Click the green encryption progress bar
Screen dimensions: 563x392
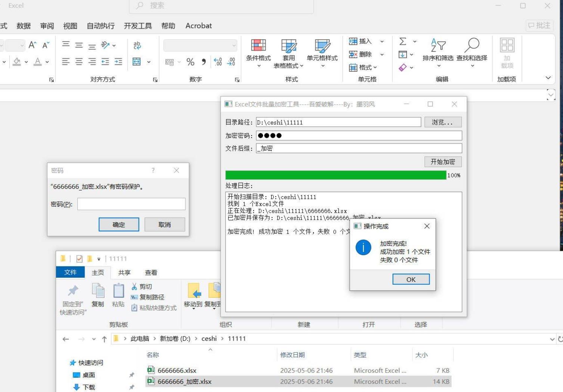click(335, 175)
